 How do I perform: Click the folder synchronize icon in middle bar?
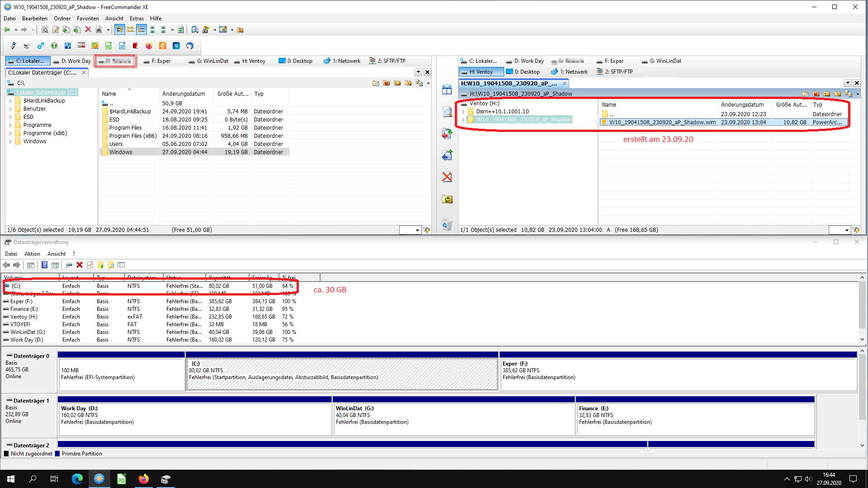(447, 199)
